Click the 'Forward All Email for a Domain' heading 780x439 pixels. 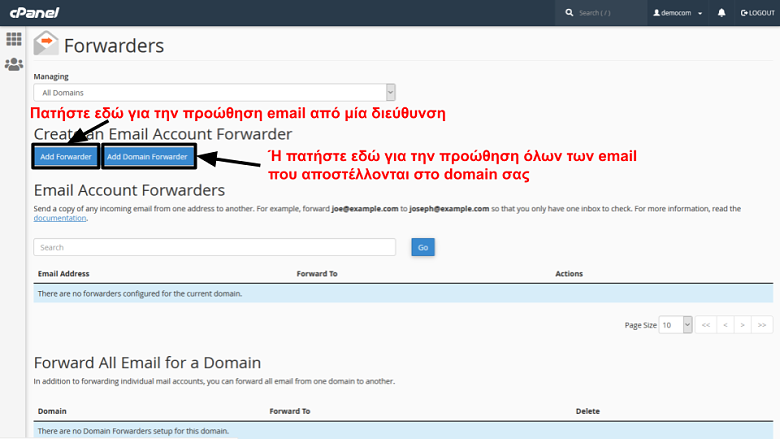click(147, 362)
